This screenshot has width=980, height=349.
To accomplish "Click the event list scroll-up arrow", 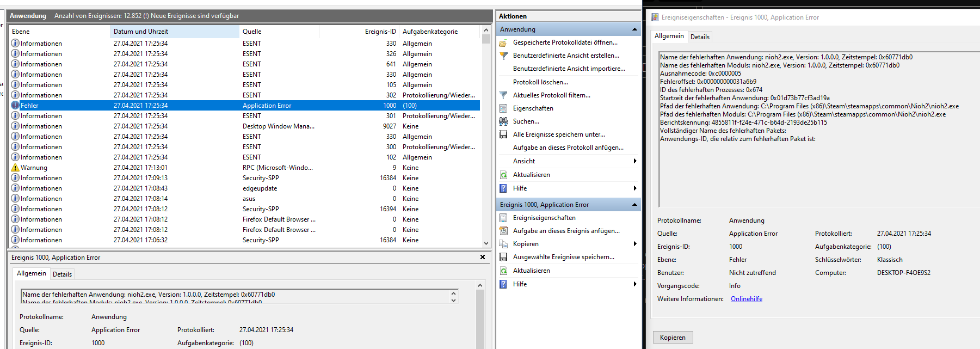I will (486, 30).
